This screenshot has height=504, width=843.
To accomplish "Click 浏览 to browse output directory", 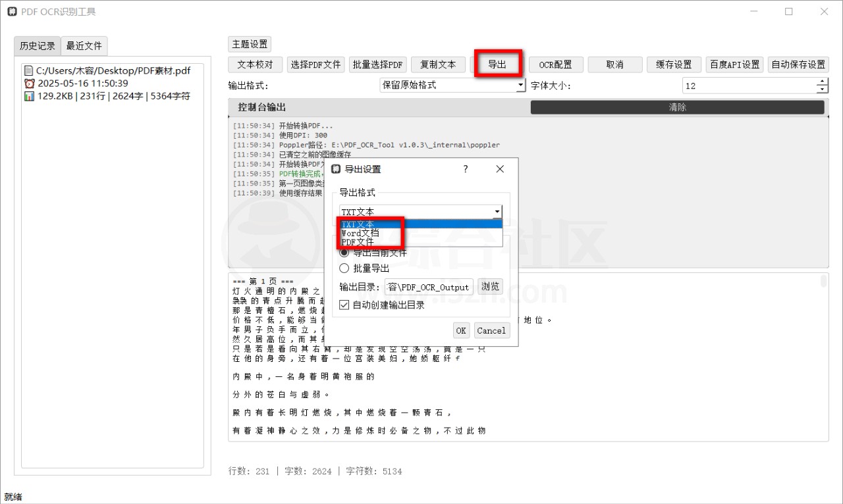I will [x=490, y=287].
